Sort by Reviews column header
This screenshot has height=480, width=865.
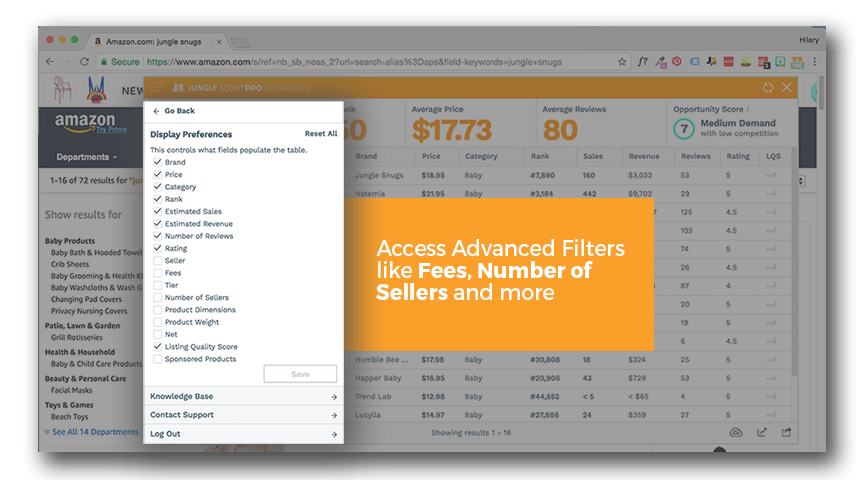click(696, 156)
